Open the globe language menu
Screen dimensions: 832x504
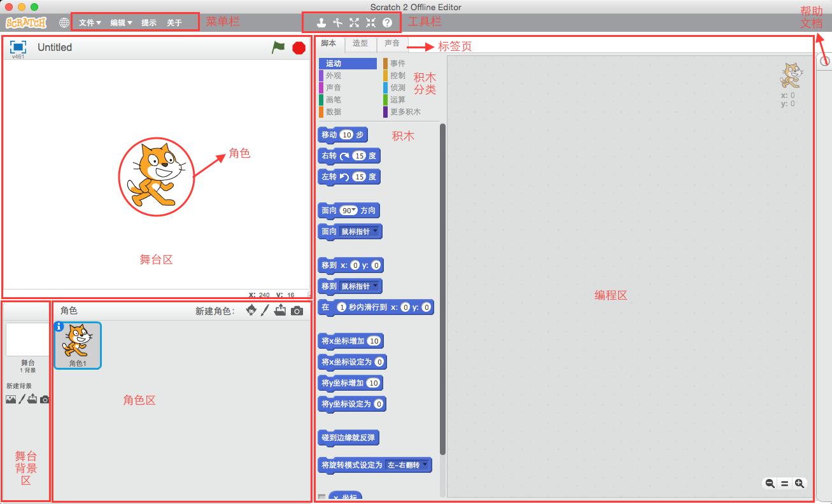(64, 23)
